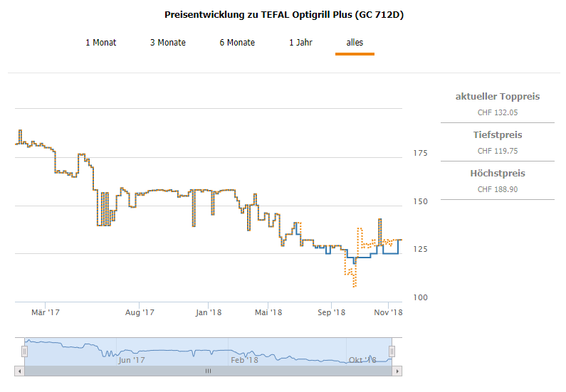Click the CHF 132.05 current price
The height and width of the screenshot is (392, 566).
[x=498, y=112]
